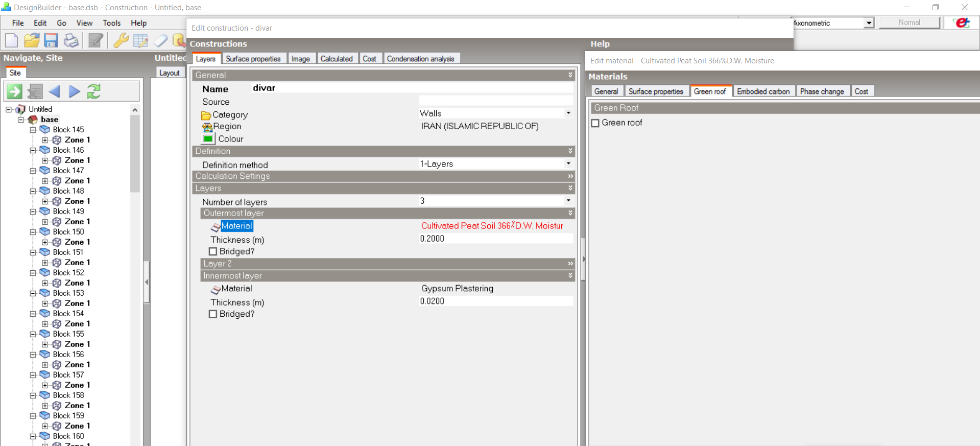Screen dimensions: 980x446
Task: Click the table with pencil toolbar icon
Action: 140,40
